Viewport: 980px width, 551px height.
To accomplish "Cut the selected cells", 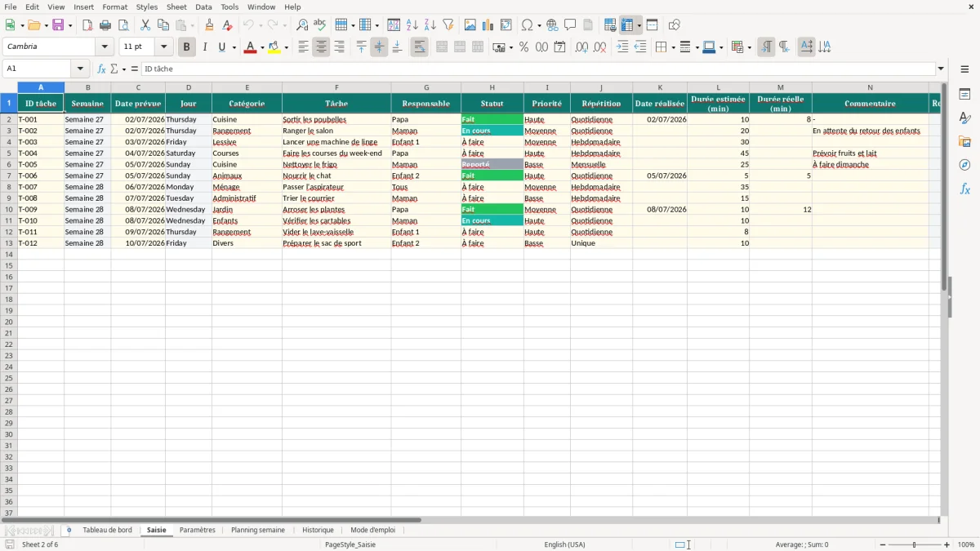I will [x=145, y=25].
